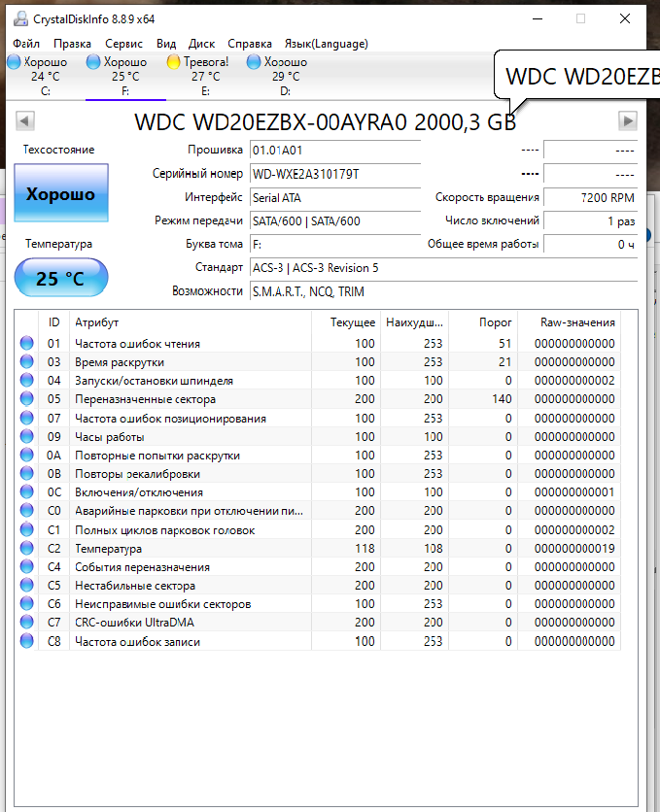Click the 7200 RPM rotation speed field
The width and height of the screenshot is (660, 812).
[x=591, y=197]
